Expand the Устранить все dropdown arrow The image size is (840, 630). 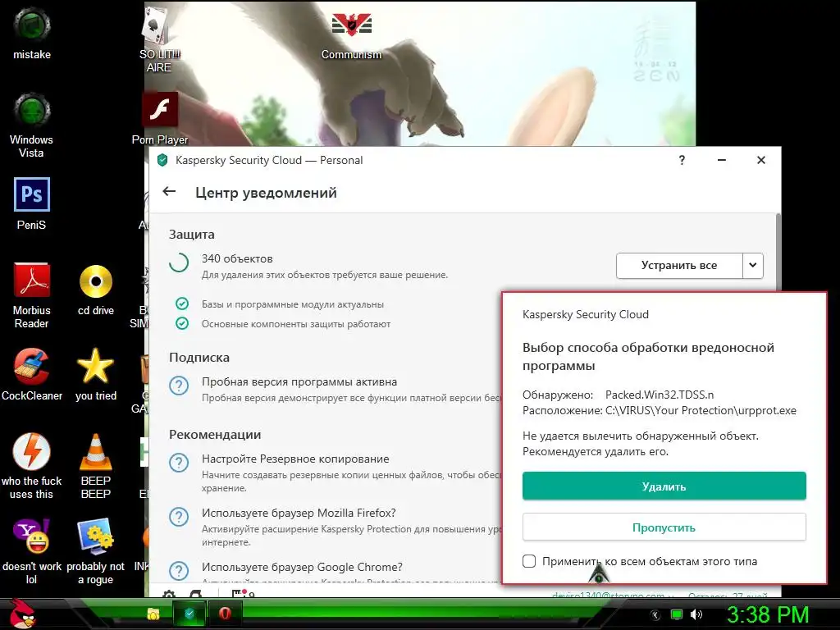pyautogui.click(x=753, y=265)
